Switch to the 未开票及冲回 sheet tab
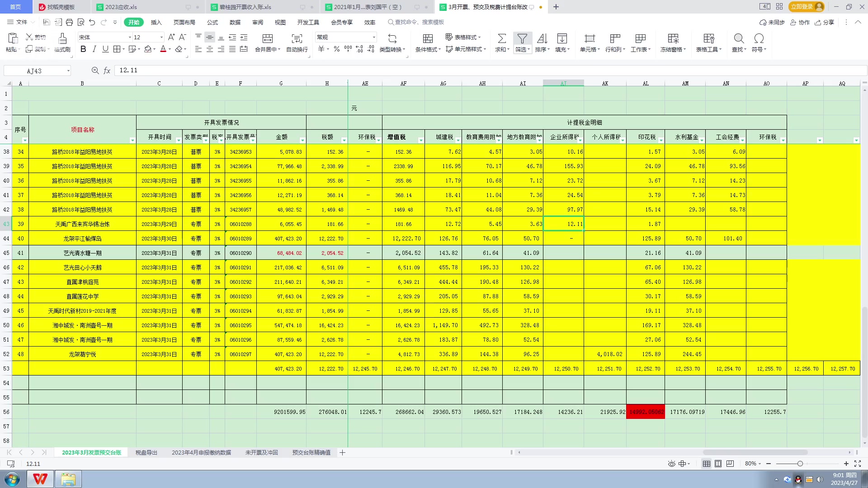 pos(262,452)
